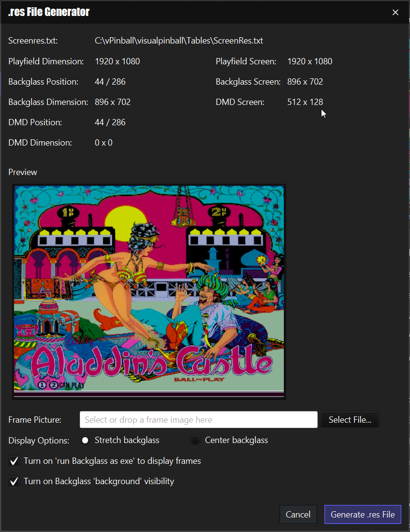Click DMD Dimension value 0 x 0
410x532 pixels.
[103, 143]
